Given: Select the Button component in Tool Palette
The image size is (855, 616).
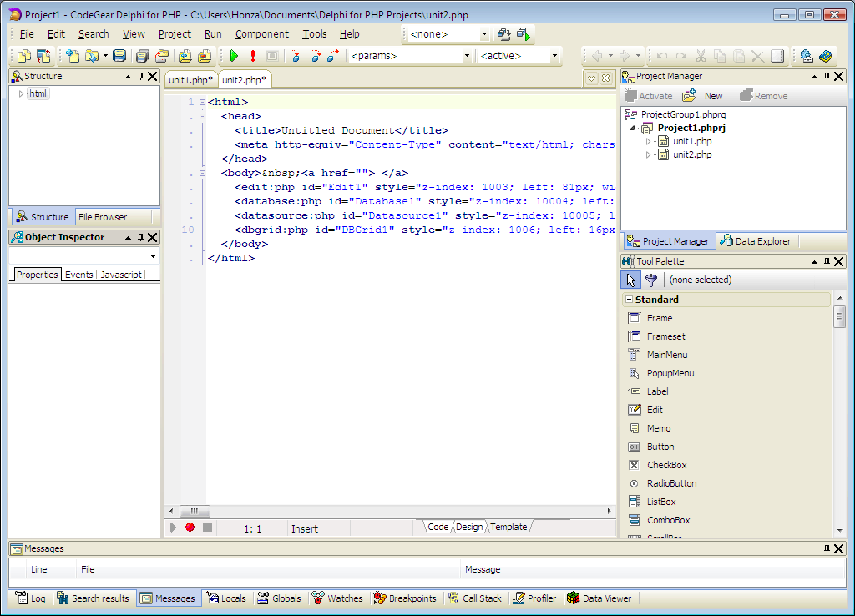Looking at the screenshot, I should click(660, 447).
